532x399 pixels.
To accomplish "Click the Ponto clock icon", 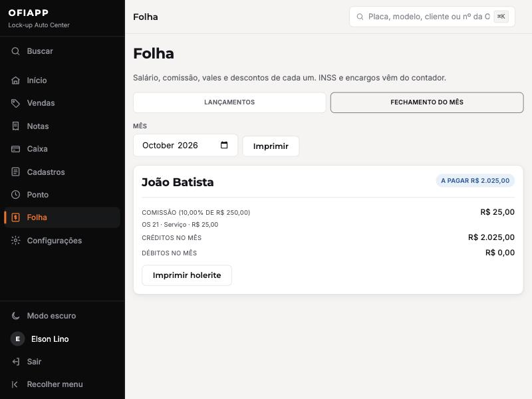I will coord(15,195).
